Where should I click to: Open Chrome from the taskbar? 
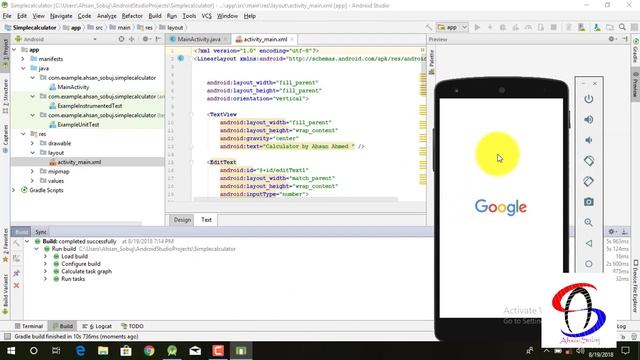tap(149, 351)
